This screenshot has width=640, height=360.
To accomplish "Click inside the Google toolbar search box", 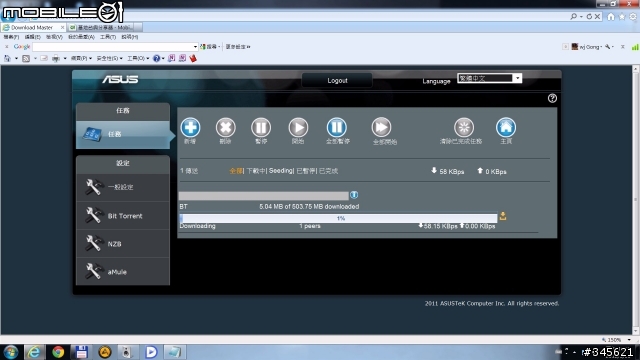I will click(x=112, y=47).
